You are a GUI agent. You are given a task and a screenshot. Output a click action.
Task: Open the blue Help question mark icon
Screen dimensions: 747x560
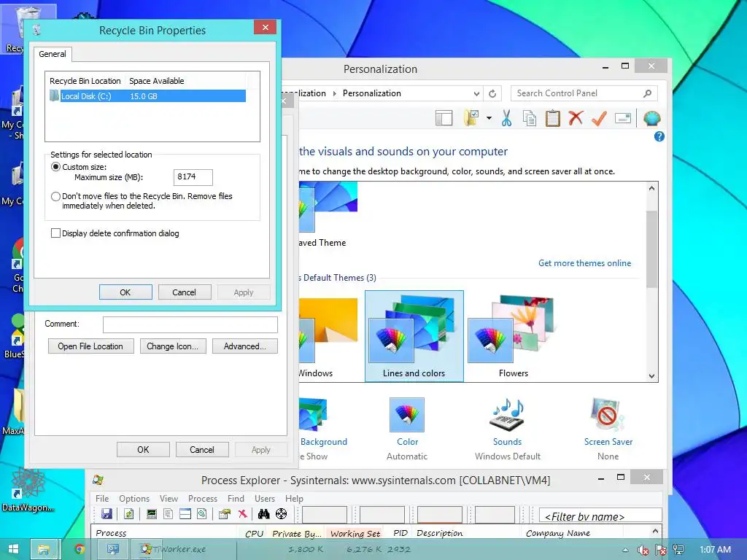coord(659,136)
